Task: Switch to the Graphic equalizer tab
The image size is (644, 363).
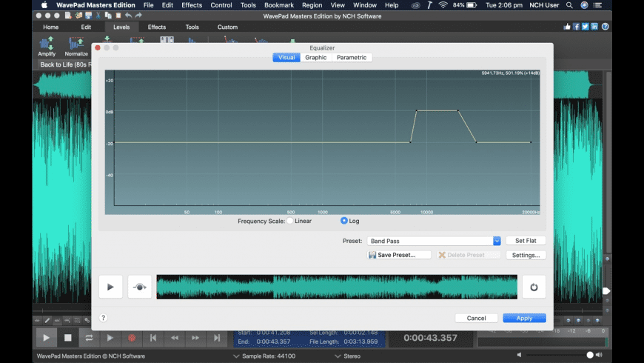Action: coord(316,58)
